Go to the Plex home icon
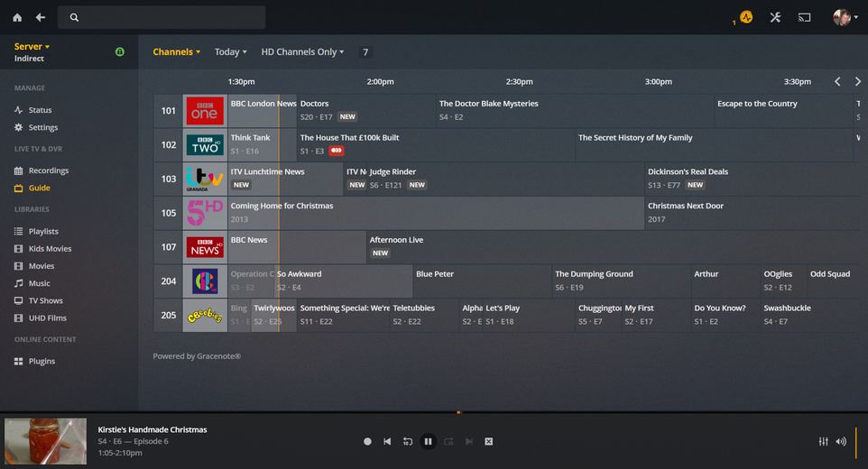The image size is (868, 469). [17, 18]
